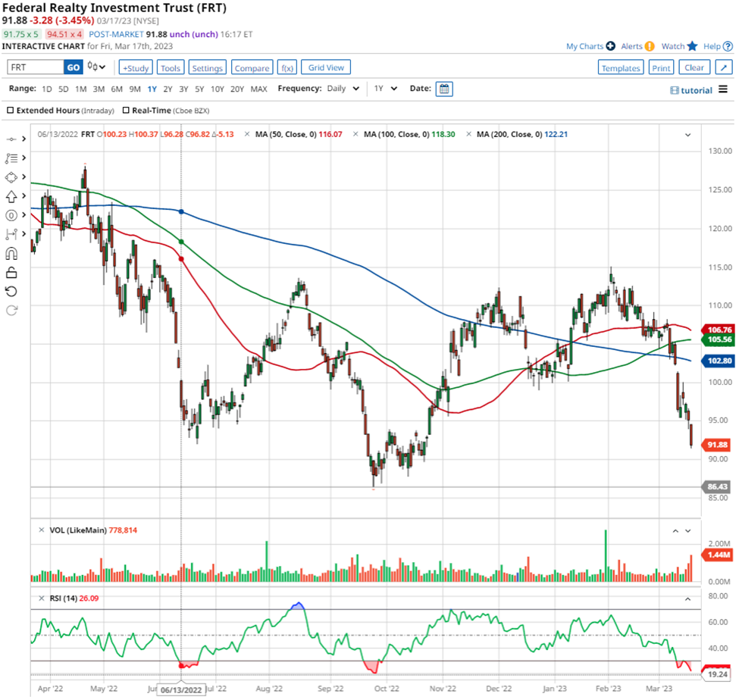Open Templates
Image resolution: width=739 pixels, height=700 pixels.
621,68
